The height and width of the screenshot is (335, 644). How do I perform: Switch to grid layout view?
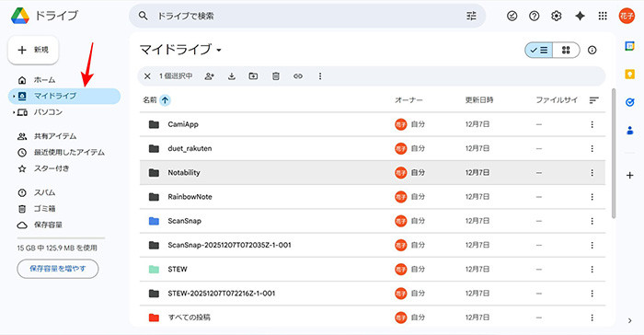click(x=566, y=50)
